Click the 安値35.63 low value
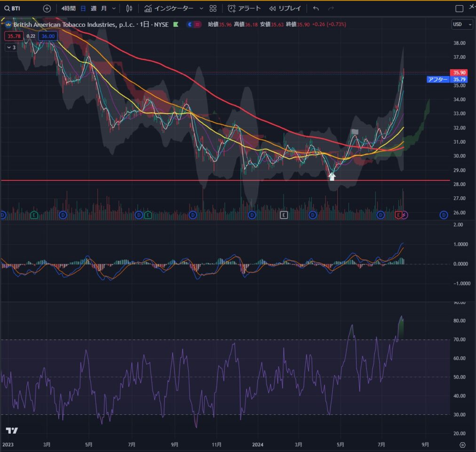 [x=272, y=24]
